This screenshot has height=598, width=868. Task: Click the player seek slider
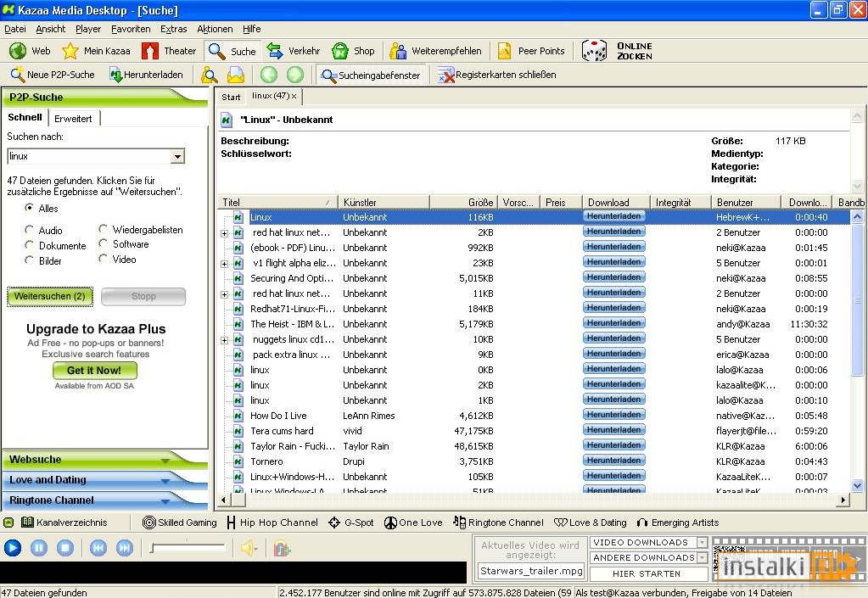click(186, 548)
